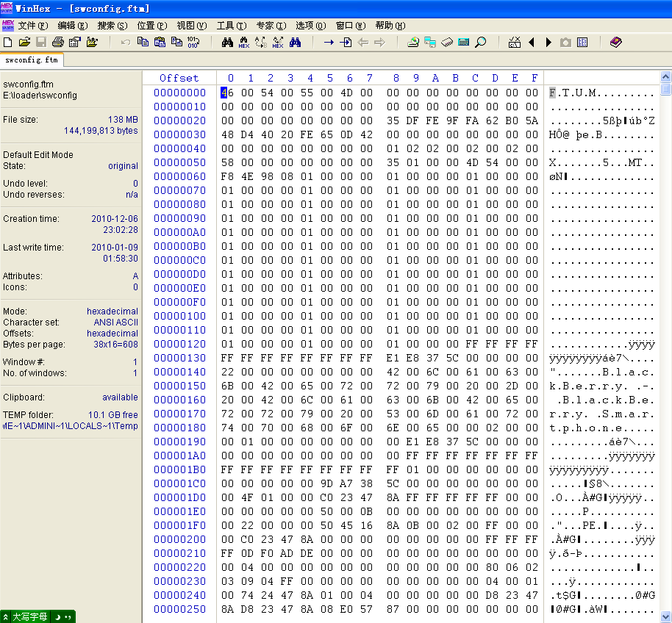672x623 pixels.
Task: Click the purple Help book icon
Action: [616, 42]
